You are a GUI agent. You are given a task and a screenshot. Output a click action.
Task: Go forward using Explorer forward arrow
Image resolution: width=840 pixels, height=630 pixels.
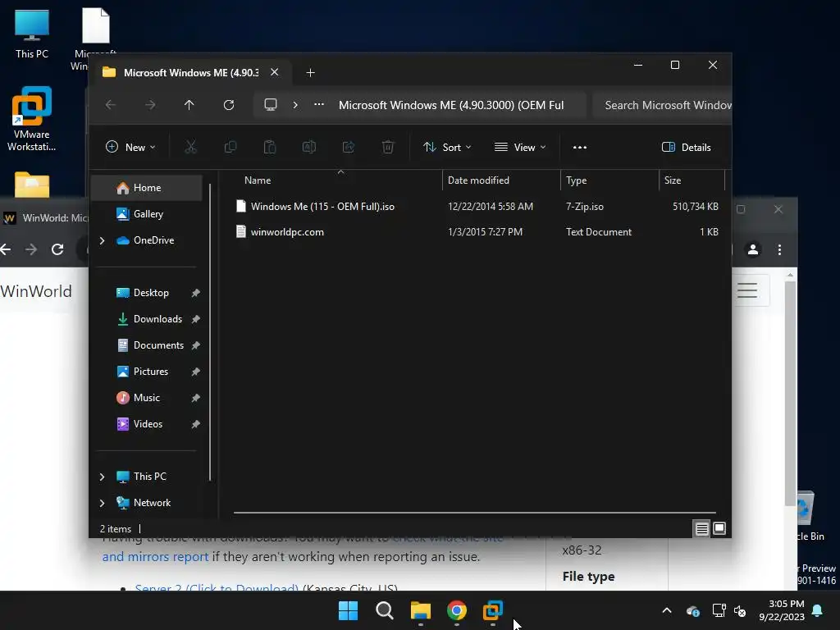151,105
